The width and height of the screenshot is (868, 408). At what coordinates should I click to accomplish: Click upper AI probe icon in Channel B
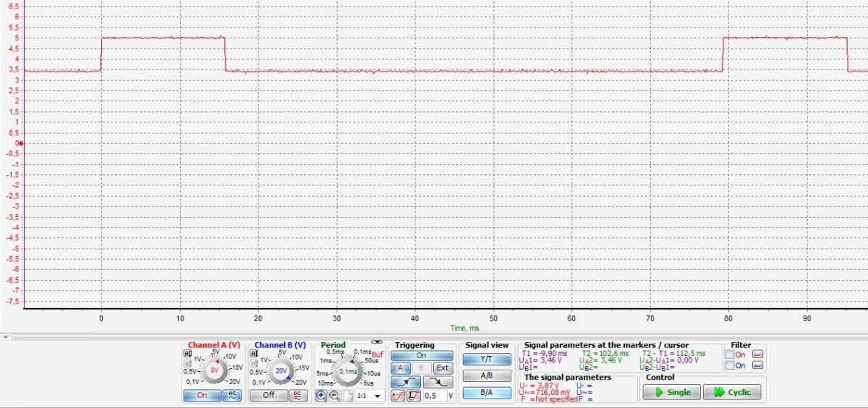tap(254, 354)
